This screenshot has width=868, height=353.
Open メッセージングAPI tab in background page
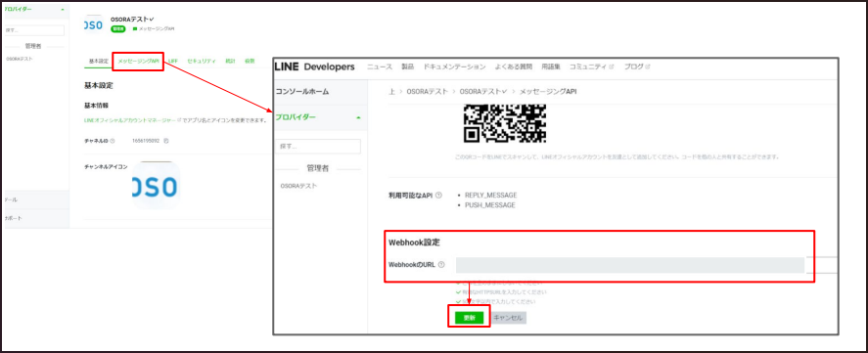pyautogui.click(x=138, y=61)
